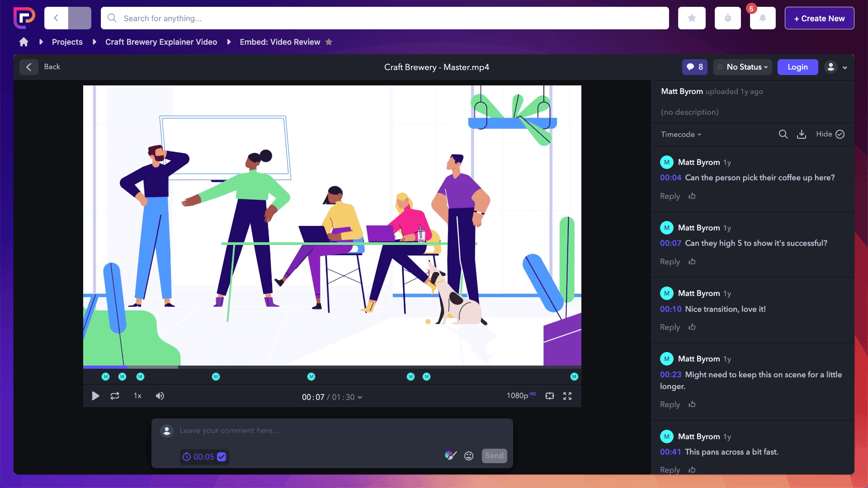The image size is (868, 488).
Task: Open notifications bell
Action: click(763, 19)
